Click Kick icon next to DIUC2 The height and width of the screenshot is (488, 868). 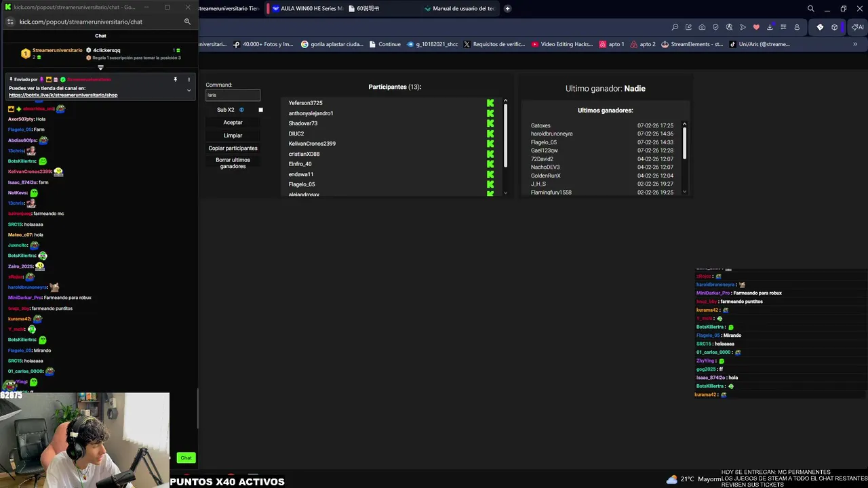pyautogui.click(x=490, y=134)
